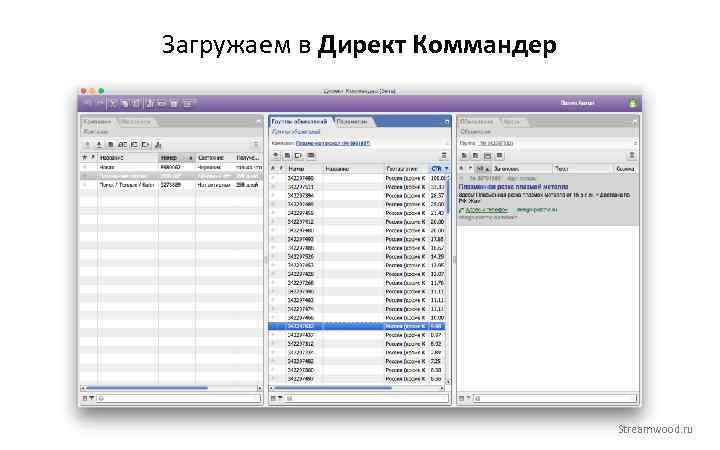Click the Заголовок column header in ads
The image size is (720, 450).
(x=522, y=169)
